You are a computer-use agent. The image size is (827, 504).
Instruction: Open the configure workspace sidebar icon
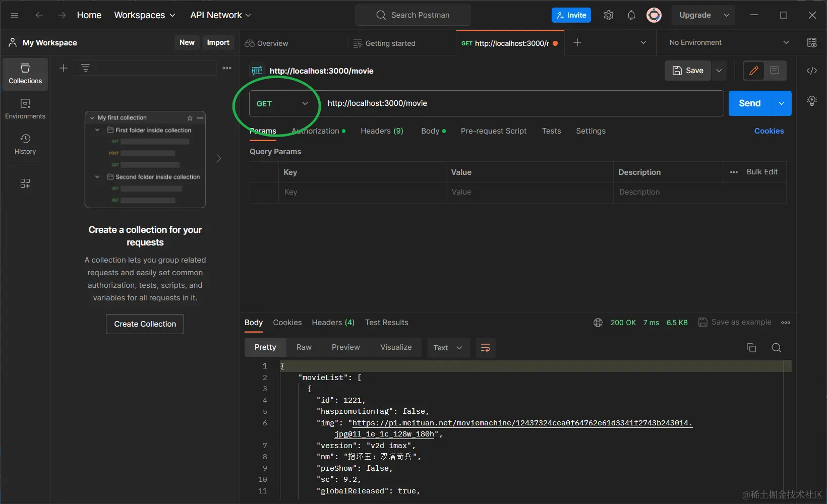(25, 183)
